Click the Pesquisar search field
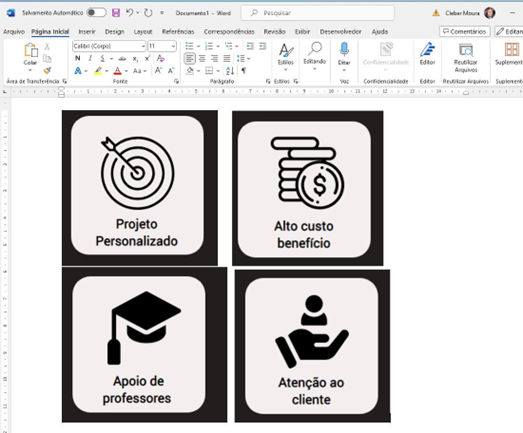The image size is (523, 433). pos(317,13)
